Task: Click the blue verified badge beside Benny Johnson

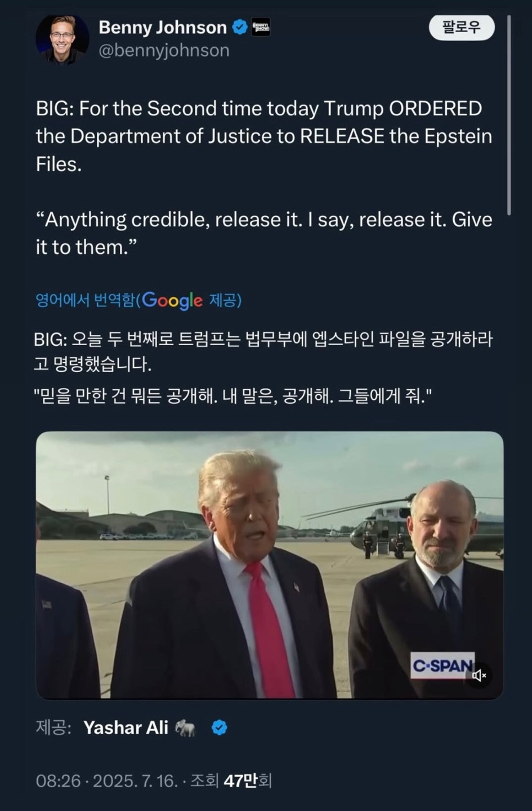Action: click(240, 27)
